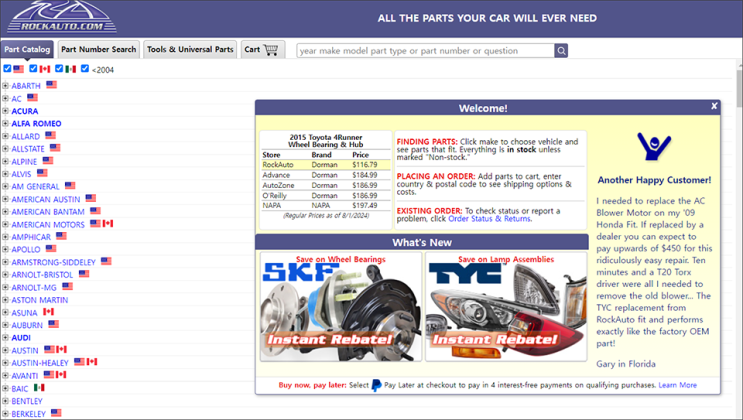Click the search magnifier button
The width and height of the screenshot is (743, 420).
tap(561, 51)
